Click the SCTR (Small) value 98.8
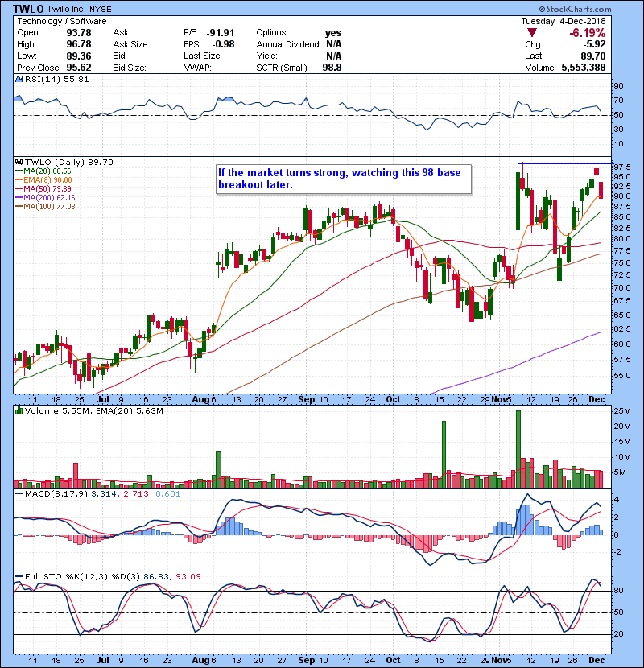 [332, 68]
